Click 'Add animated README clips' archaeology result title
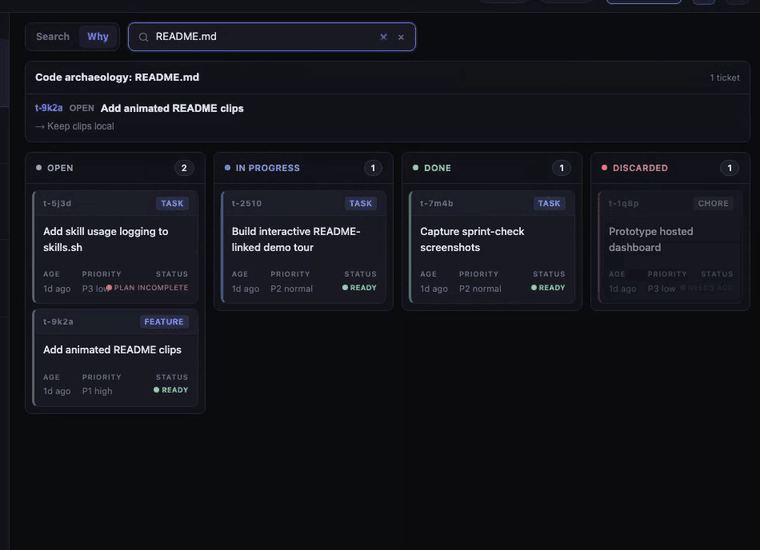The width and height of the screenshot is (760, 550). (172, 109)
